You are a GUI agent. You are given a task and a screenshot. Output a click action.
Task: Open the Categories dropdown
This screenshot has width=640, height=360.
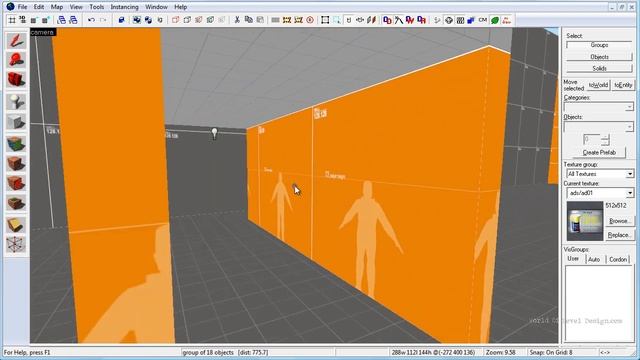pyautogui.click(x=629, y=107)
